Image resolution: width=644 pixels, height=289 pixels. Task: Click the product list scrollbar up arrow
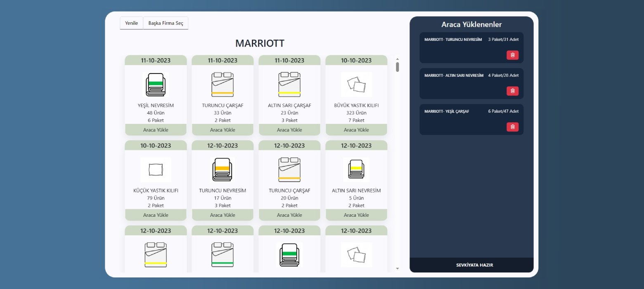(398, 59)
